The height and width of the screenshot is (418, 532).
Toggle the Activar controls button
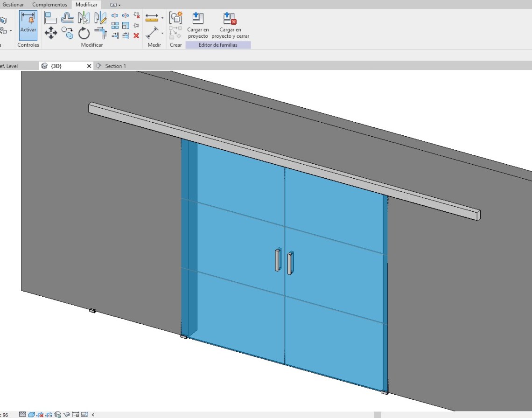click(28, 25)
